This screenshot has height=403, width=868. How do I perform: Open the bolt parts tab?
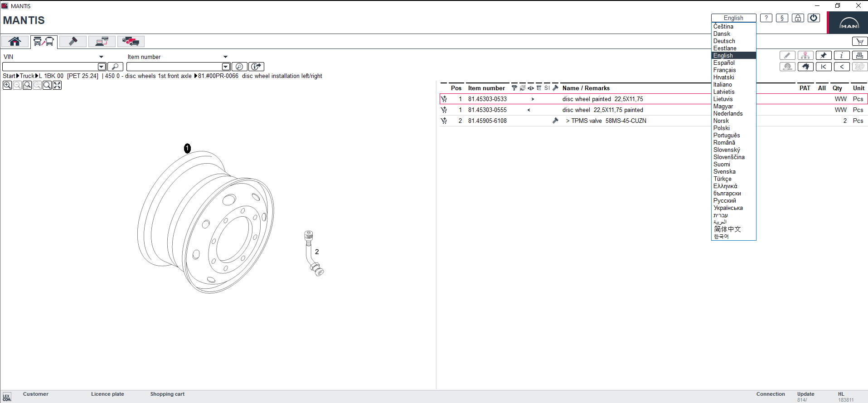pos(73,42)
